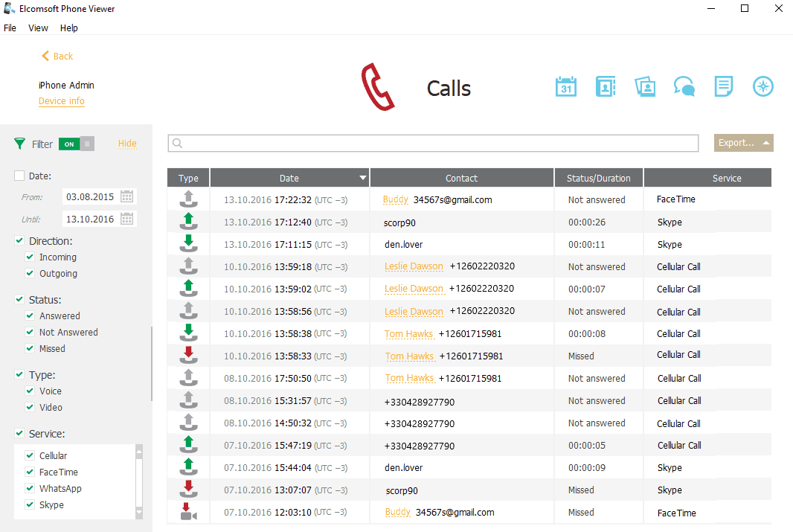Go Back to the previous screen
This screenshot has width=793, height=532.
point(57,57)
